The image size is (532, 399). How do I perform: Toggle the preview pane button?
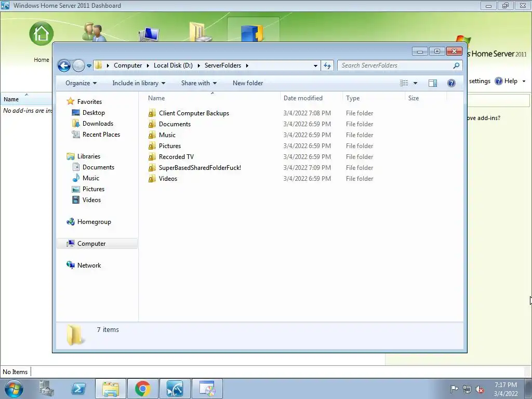[x=433, y=83]
